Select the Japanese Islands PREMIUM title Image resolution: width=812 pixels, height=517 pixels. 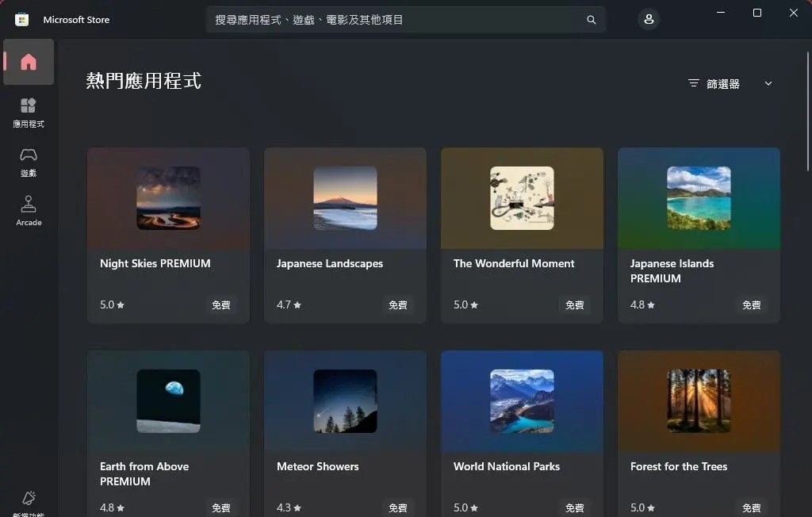point(672,270)
